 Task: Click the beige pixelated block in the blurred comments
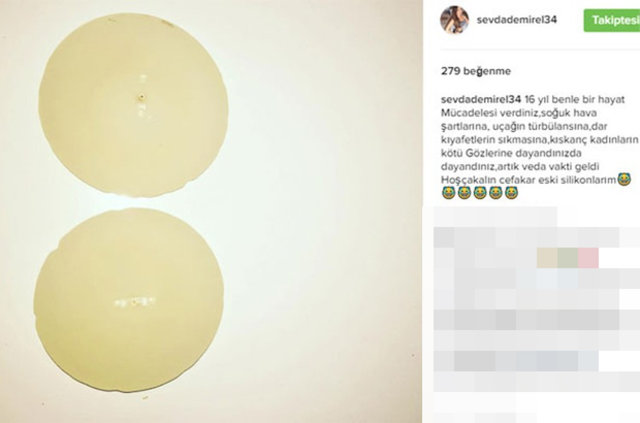[547, 258]
